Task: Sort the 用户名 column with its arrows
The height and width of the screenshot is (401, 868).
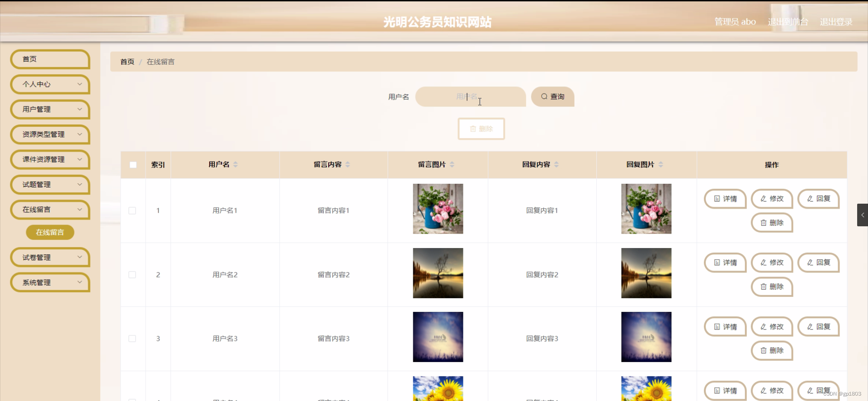Action: pyautogui.click(x=236, y=164)
